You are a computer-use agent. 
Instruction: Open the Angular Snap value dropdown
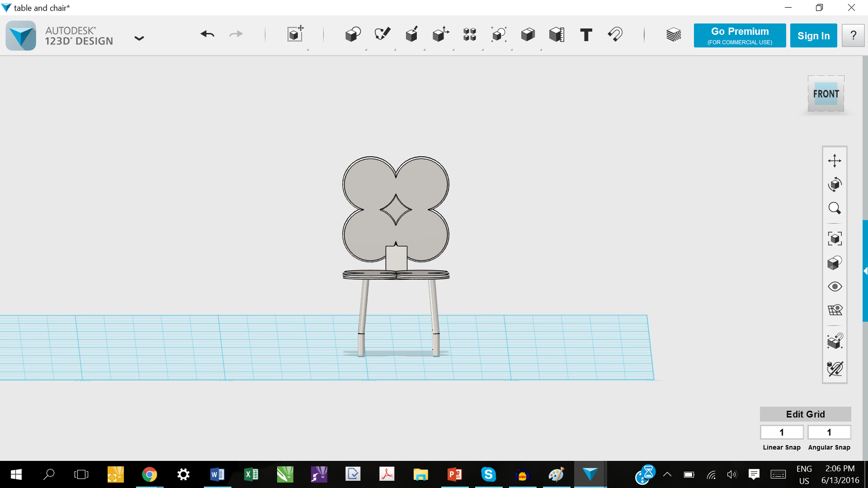pyautogui.click(x=829, y=432)
